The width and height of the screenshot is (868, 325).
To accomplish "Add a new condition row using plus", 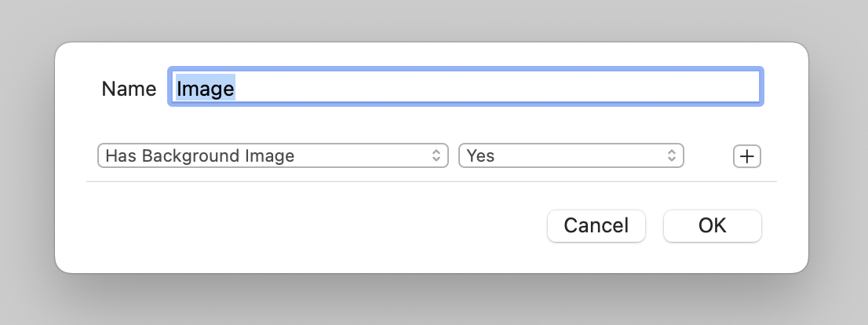I will [x=747, y=156].
